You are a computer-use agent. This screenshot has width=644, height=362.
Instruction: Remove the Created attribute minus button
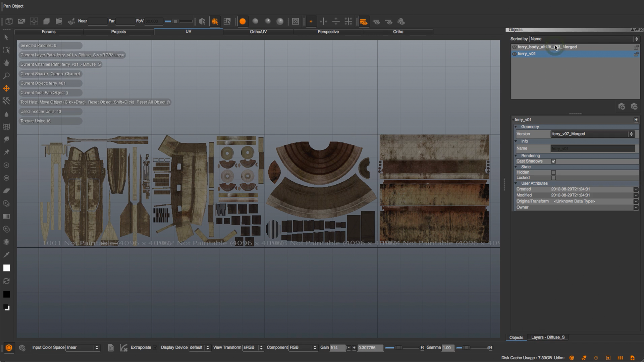636,189
